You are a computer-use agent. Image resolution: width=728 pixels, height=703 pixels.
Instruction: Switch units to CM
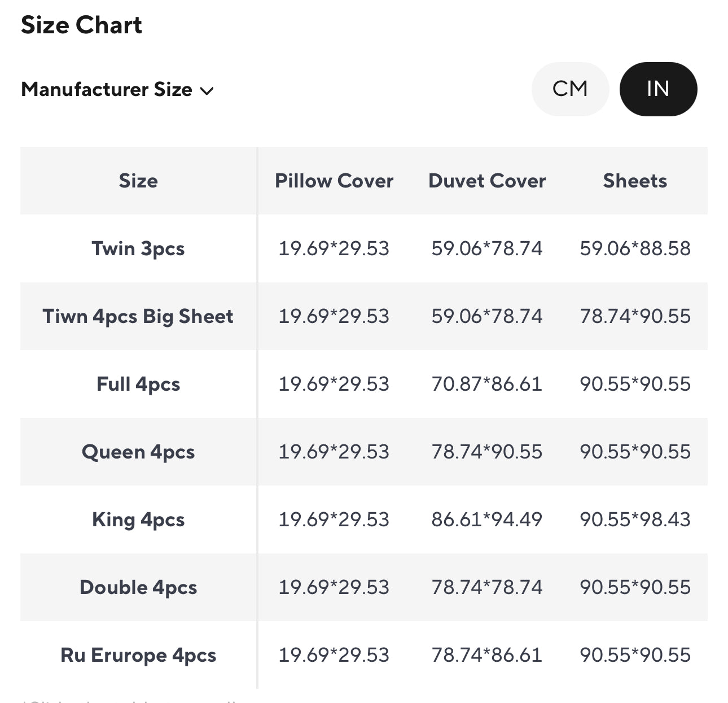pyautogui.click(x=570, y=89)
